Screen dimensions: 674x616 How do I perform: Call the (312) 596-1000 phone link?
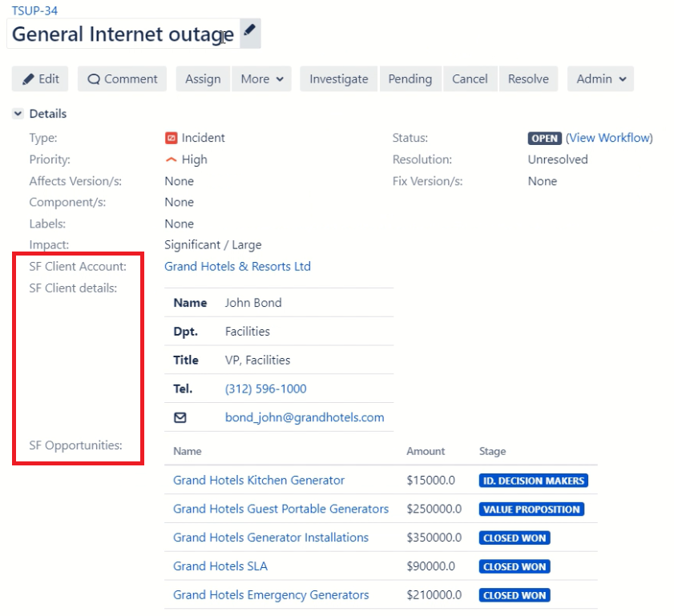click(265, 389)
